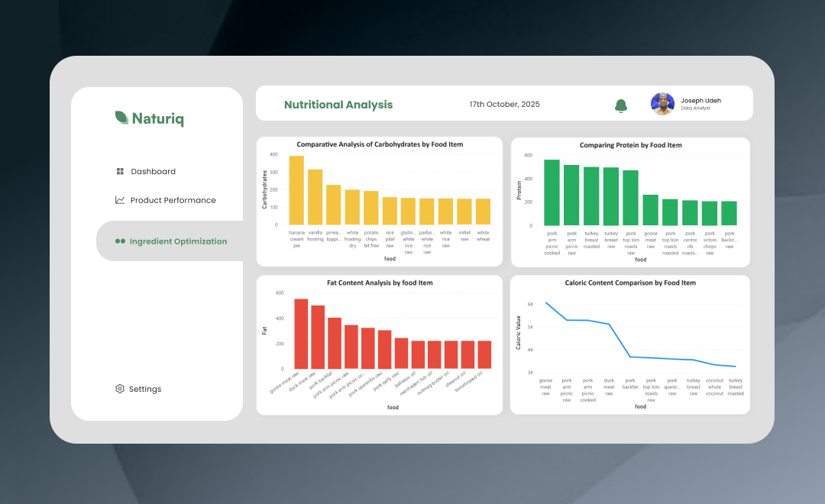Select the pork arm picnic cooked protein bar
Viewport: 825px width, 504px height.
click(552, 192)
